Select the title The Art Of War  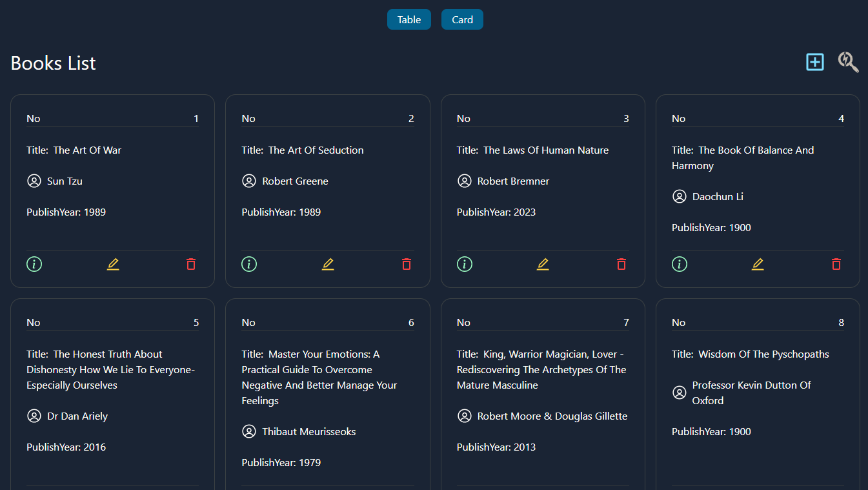coord(87,150)
